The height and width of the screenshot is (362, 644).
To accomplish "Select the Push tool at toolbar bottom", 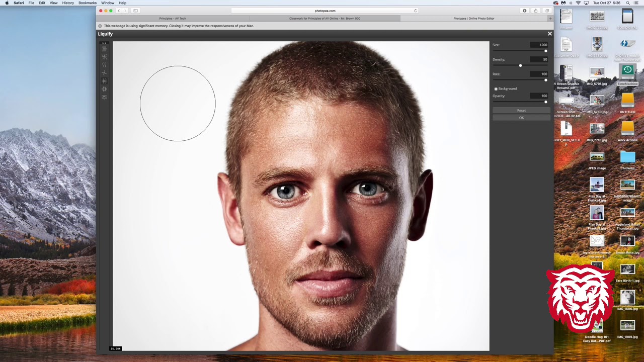I will click(104, 97).
